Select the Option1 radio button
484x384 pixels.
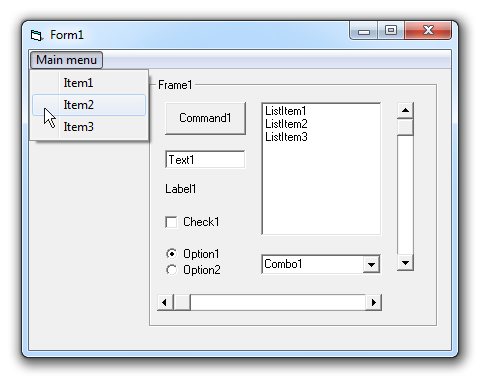[x=171, y=254]
